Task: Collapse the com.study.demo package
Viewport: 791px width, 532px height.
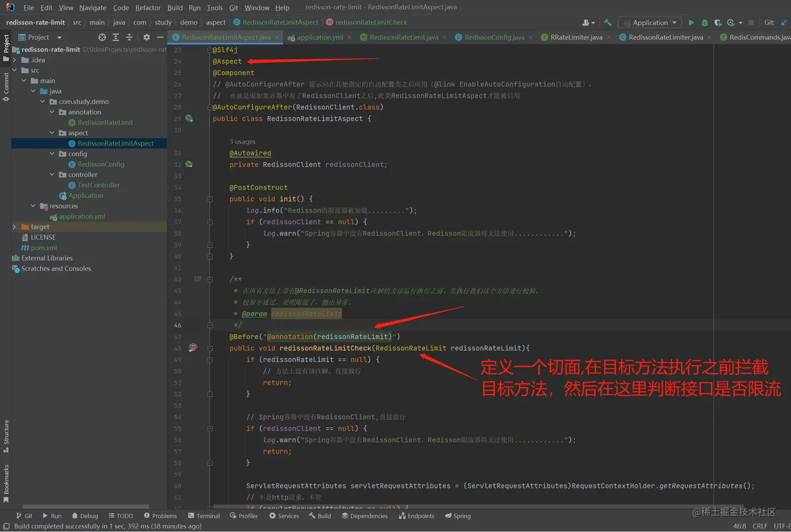Action: (43, 101)
